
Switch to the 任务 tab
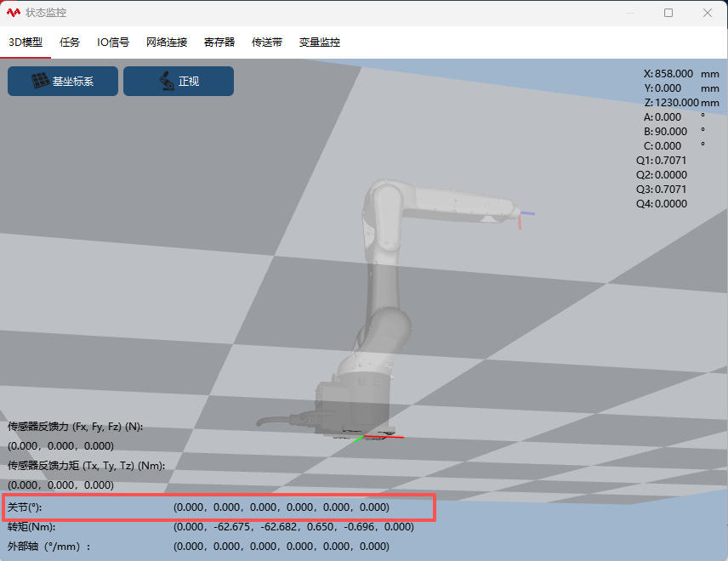[70, 42]
